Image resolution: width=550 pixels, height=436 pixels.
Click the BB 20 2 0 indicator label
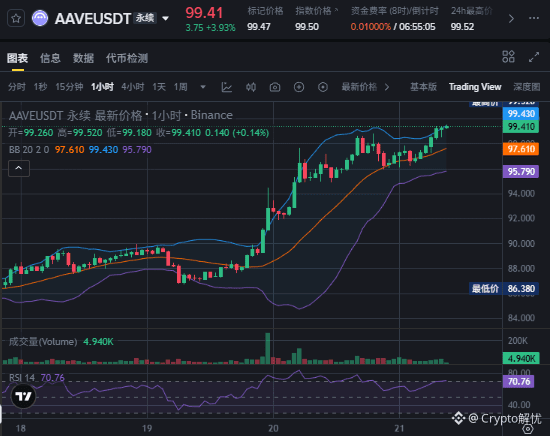(x=29, y=150)
